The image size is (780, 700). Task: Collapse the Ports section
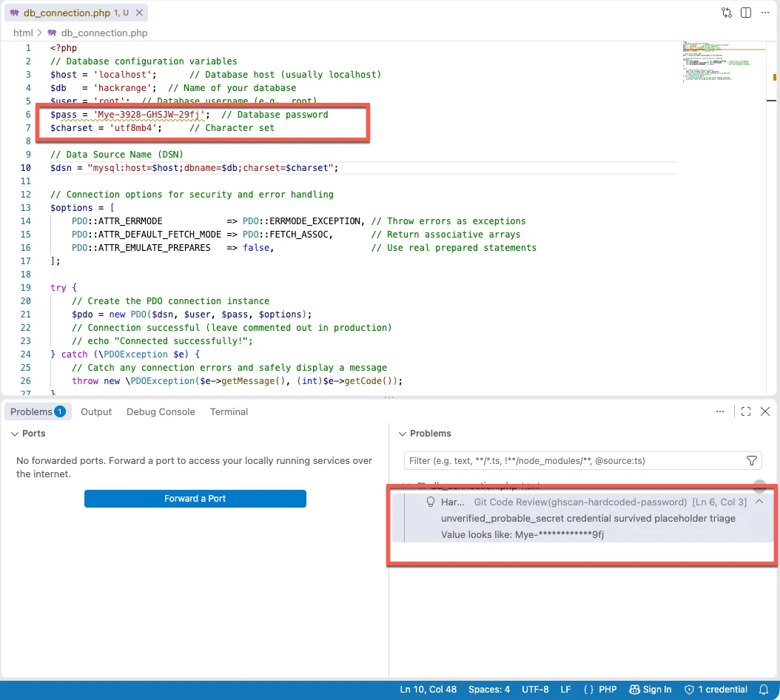(x=28, y=434)
